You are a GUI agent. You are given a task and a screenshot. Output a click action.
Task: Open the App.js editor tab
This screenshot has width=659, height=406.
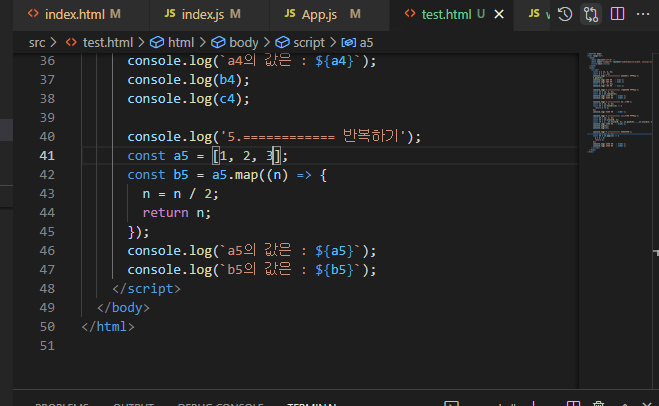[329, 15]
